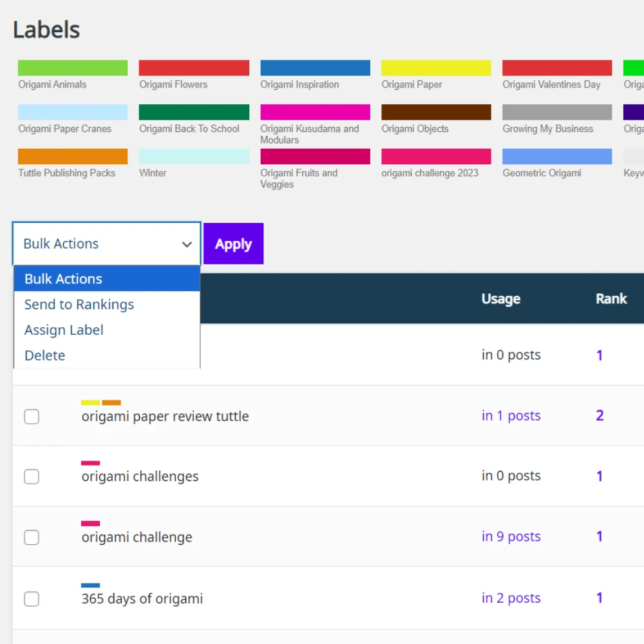Open the "in 9 posts" usage link

coord(511,537)
